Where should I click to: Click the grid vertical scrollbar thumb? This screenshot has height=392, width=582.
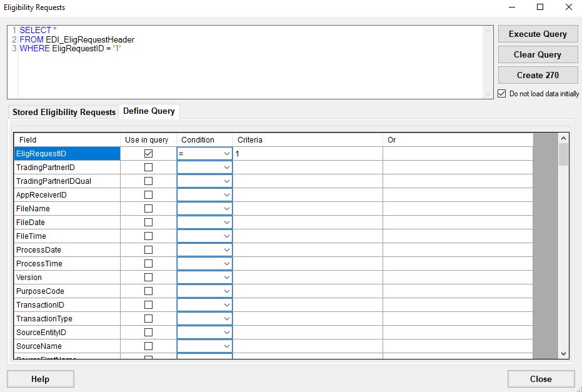pos(563,154)
